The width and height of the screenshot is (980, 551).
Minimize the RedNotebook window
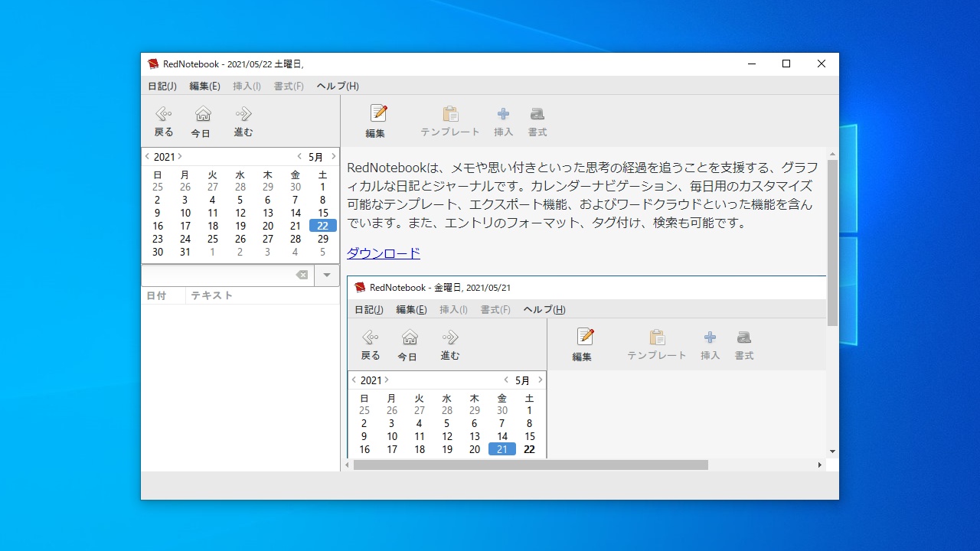coord(751,64)
